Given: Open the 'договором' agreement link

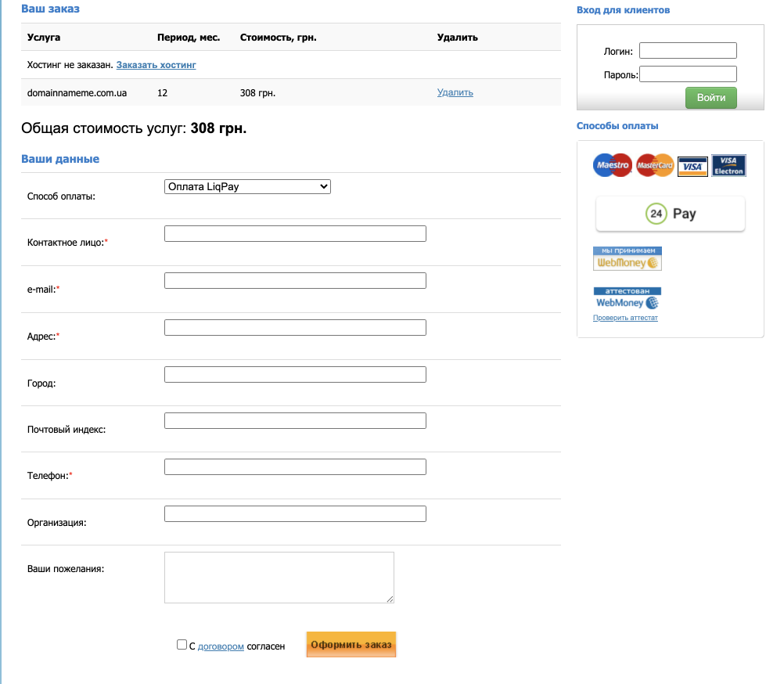Looking at the screenshot, I should (221, 646).
